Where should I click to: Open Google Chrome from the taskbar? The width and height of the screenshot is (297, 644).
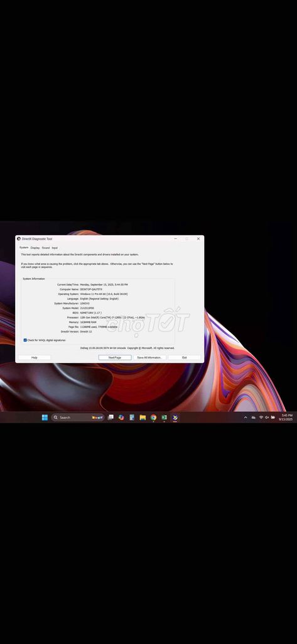pos(153,418)
